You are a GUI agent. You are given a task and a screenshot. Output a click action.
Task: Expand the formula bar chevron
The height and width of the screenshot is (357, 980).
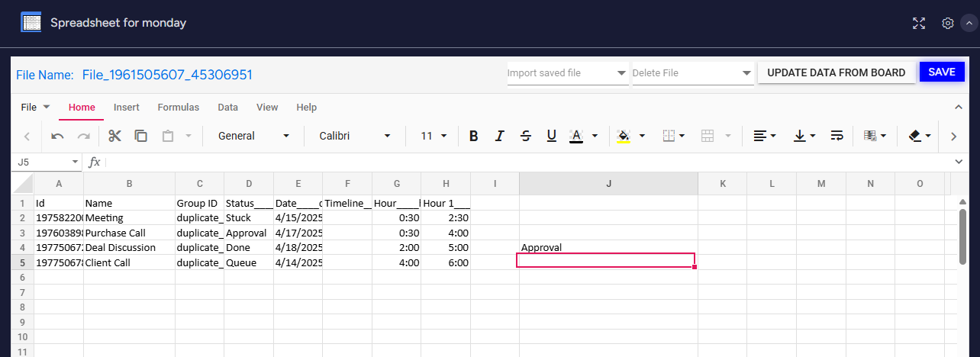959,162
